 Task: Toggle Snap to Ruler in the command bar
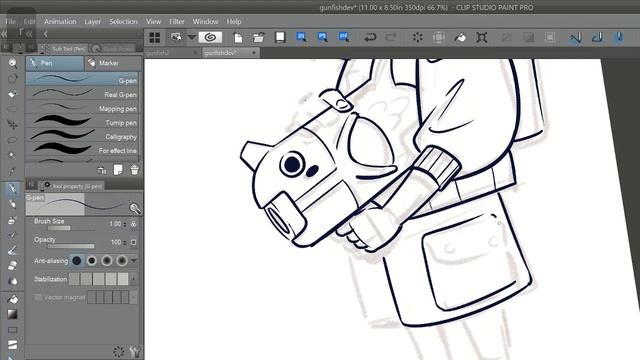click(x=576, y=38)
